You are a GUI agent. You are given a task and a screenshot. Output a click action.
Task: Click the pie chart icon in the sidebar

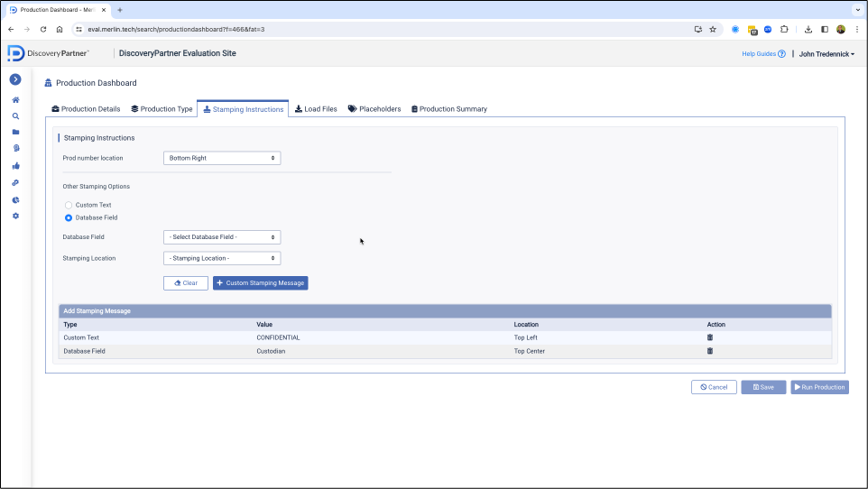[x=15, y=199]
